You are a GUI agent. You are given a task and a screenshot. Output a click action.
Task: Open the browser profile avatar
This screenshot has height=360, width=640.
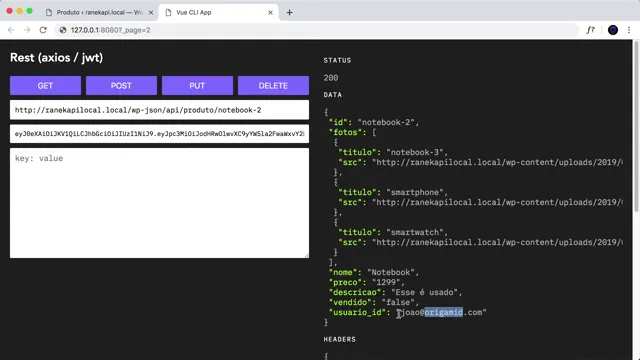(613, 30)
